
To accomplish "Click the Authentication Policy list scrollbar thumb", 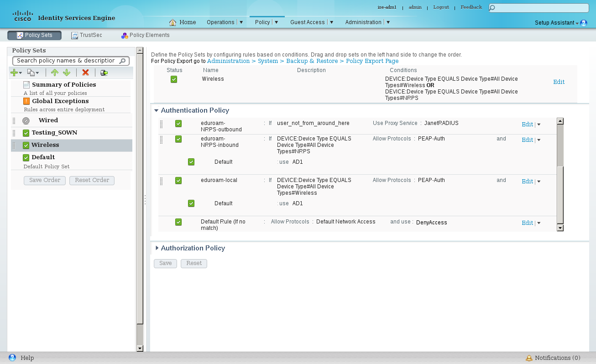I will point(560,195).
